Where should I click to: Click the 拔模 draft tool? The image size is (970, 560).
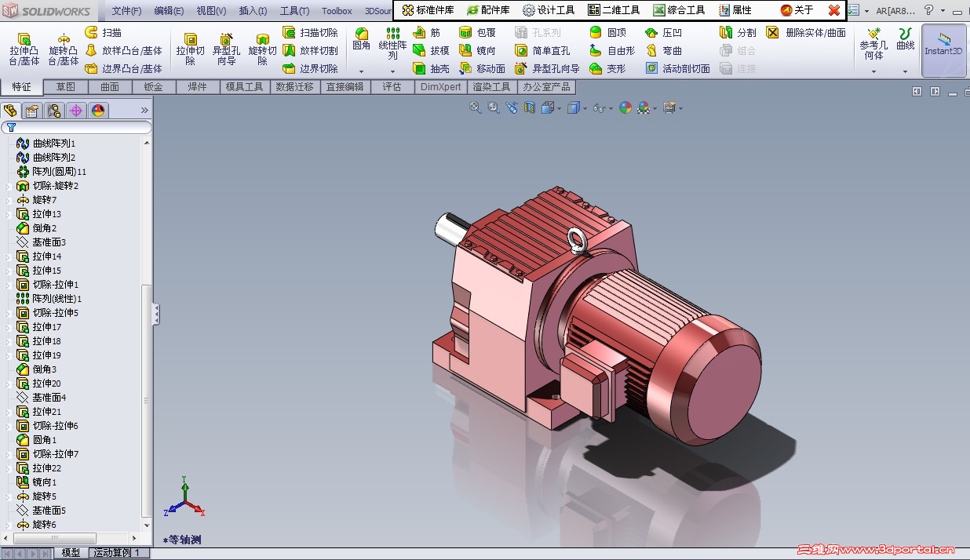(432, 51)
